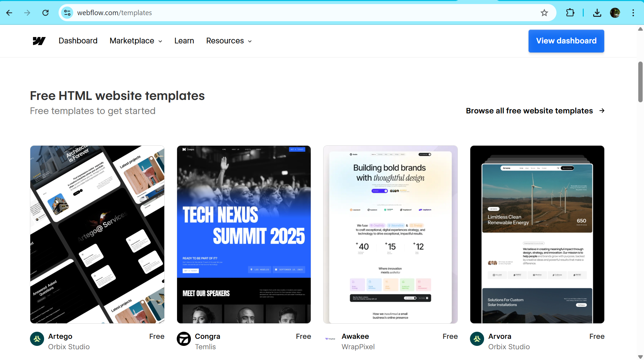
Task: Click the View dashboard button
Action: point(566,41)
